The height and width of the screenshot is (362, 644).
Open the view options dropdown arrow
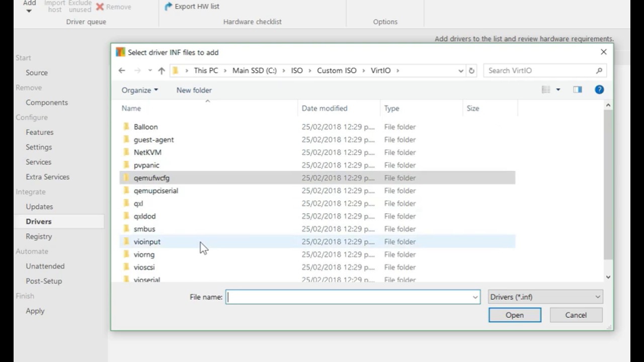click(558, 89)
